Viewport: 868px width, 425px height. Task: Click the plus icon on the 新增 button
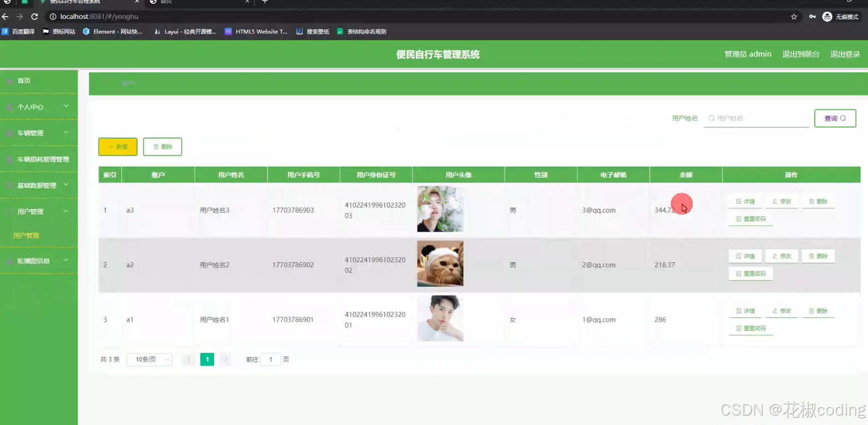pyautogui.click(x=111, y=147)
